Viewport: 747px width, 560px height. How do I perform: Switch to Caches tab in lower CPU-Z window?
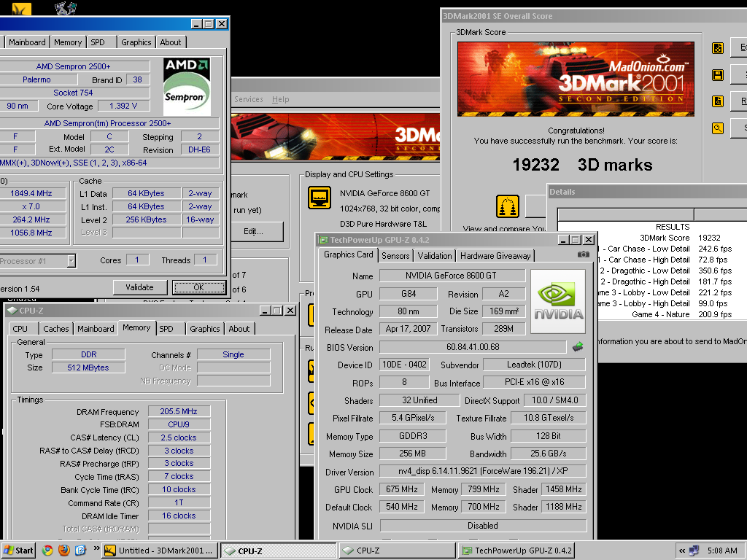click(55, 329)
